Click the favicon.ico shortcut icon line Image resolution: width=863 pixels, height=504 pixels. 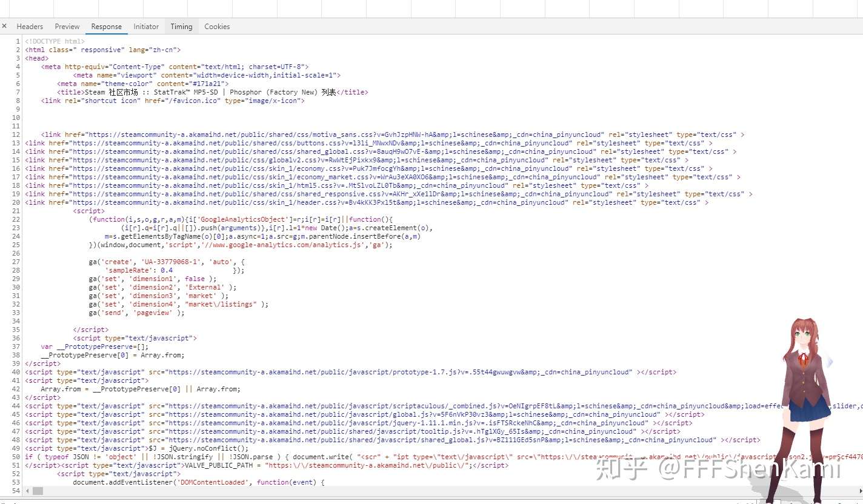point(173,101)
